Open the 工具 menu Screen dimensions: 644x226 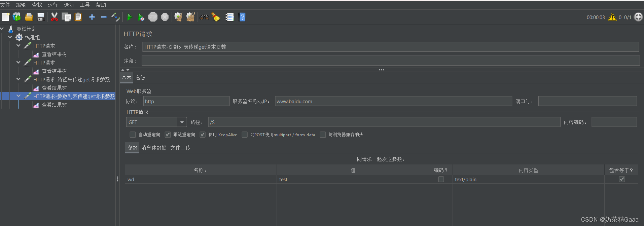point(85,5)
